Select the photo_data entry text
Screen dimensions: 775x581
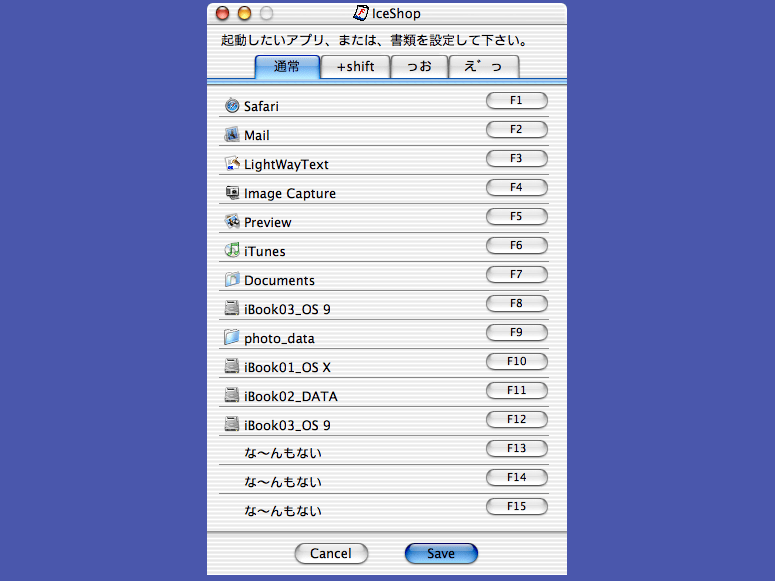pos(279,339)
